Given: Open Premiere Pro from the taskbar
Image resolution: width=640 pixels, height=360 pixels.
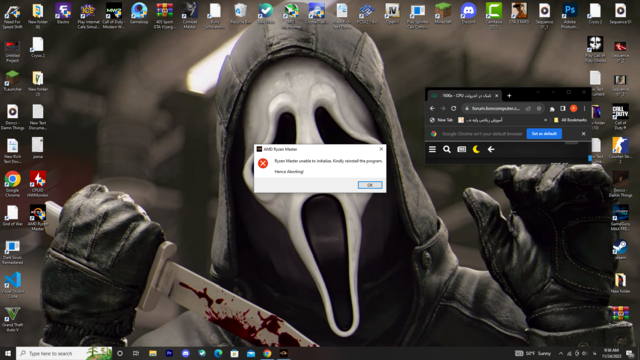Looking at the screenshot, I should click(x=169, y=353).
